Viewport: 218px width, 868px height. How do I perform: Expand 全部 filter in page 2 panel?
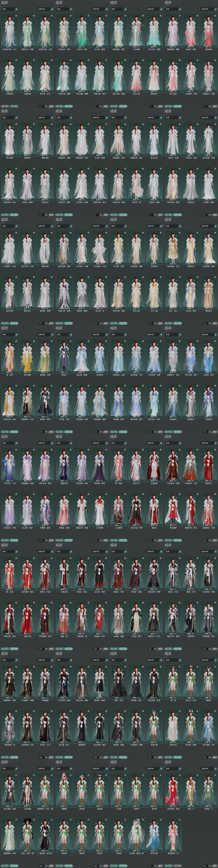[x=64, y=9]
